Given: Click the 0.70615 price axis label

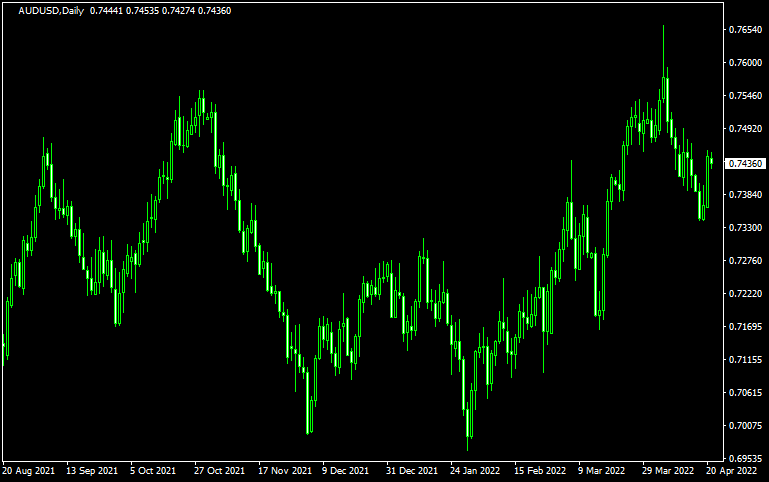Looking at the screenshot, I should tap(745, 393).
